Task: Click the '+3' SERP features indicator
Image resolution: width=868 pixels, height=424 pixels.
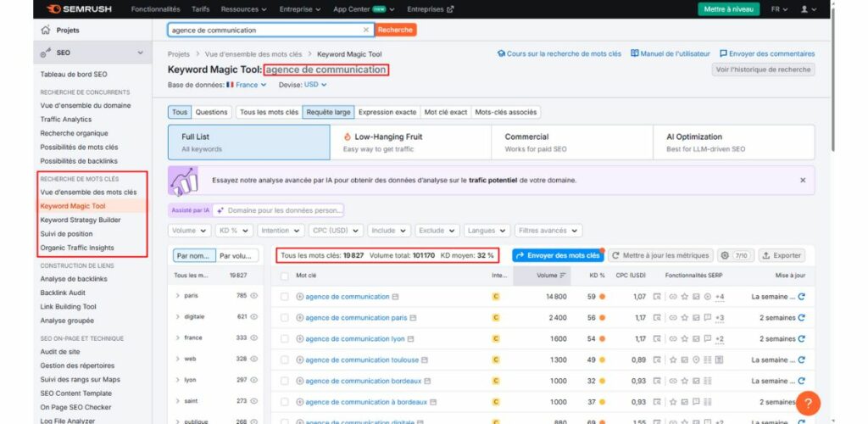Action: pos(720,318)
